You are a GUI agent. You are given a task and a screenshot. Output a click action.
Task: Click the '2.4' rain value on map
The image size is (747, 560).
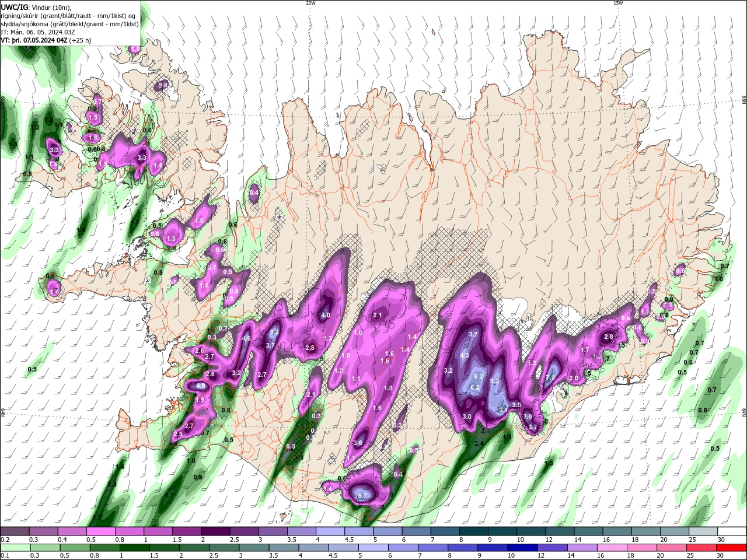pyautogui.click(x=479, y=444)
